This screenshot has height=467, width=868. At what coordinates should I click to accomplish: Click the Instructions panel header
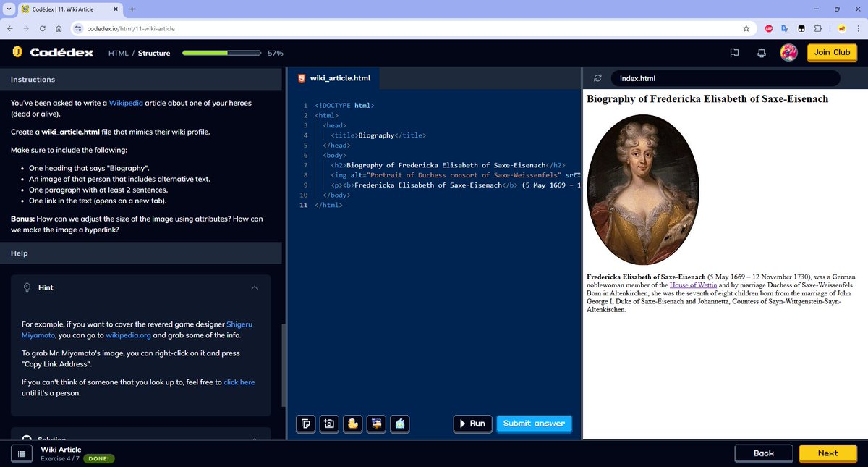(x=141, y=79)
